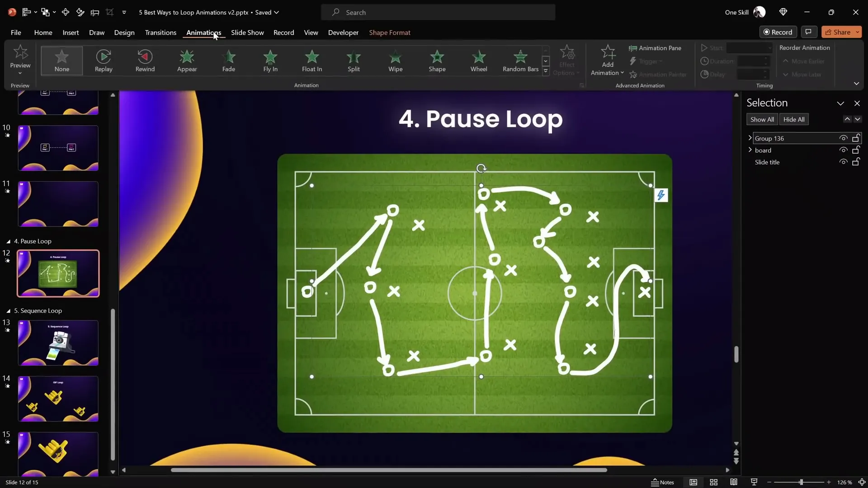Image resolution: width=868 pixels, height=488 pixels.
Task: Click the Hide All button
Action: (x=794, y=119)
